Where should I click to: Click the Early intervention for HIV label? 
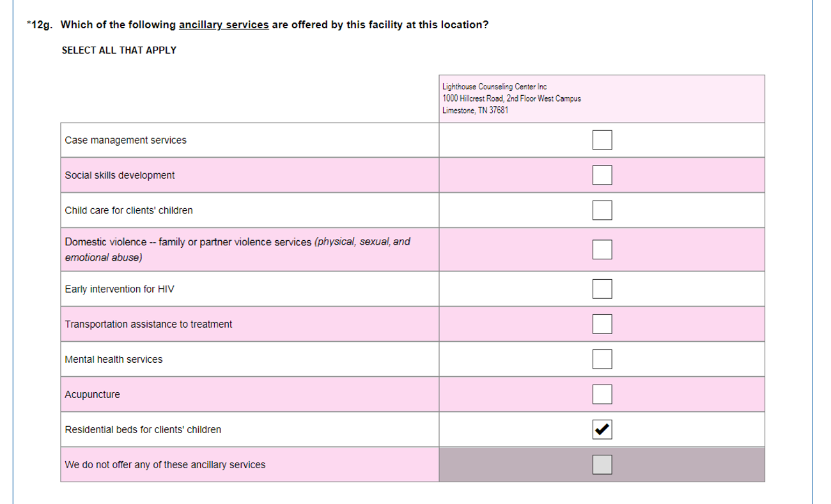(x=120, y=289)
